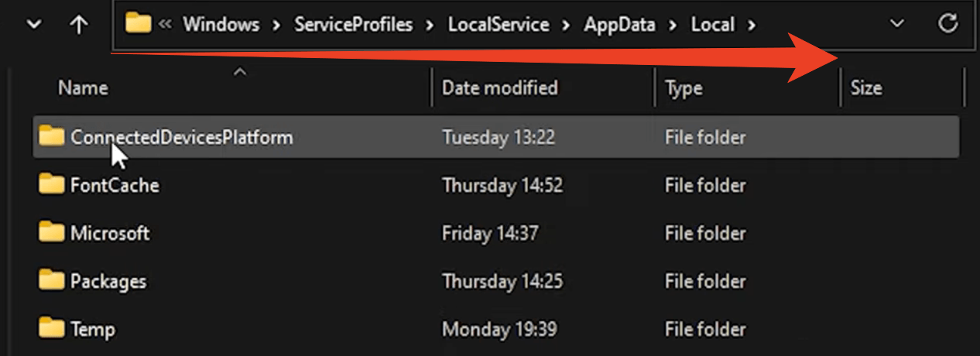Click File folder type in Temp row
This screenshot has height=356, width=980.
(705, 330)
